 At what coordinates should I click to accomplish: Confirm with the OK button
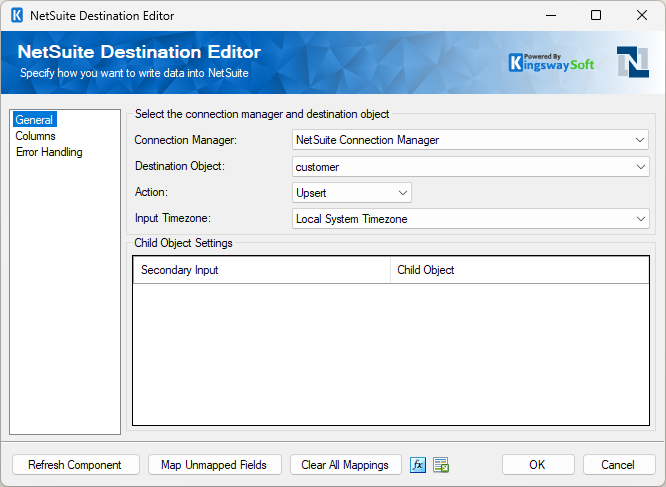coord(538,465)
